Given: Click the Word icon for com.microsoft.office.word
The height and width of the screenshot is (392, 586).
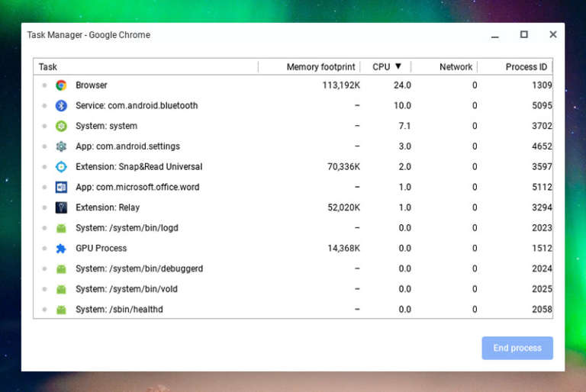Looking at the screenshot, I should 61,187.
